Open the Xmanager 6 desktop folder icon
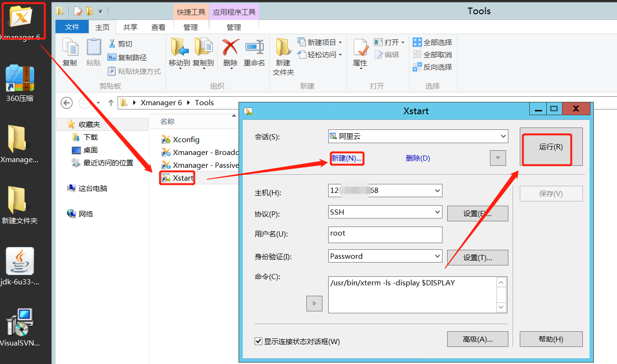This screenshot has width=617, height=364. click(21, 17)
